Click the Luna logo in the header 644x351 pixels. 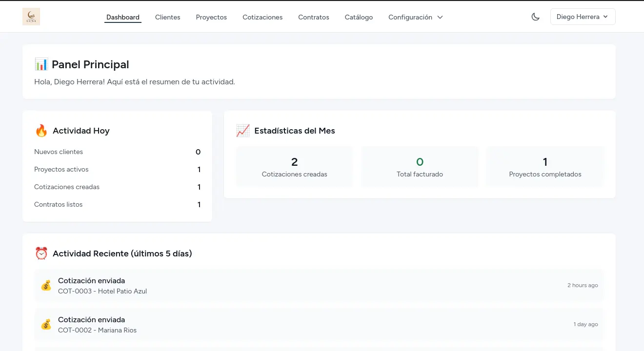(31, 17)
